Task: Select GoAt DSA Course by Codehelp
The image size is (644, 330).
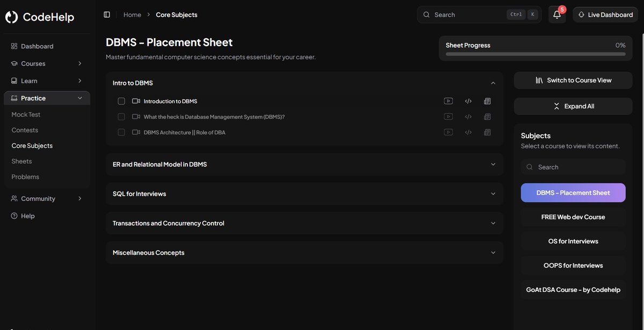Action: [573, 290]
